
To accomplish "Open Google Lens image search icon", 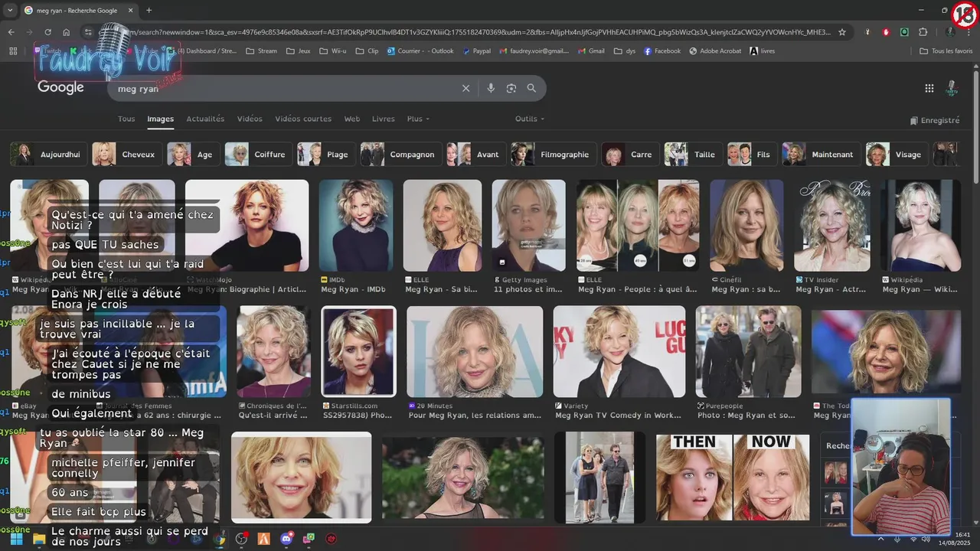I will pos(511,89).
